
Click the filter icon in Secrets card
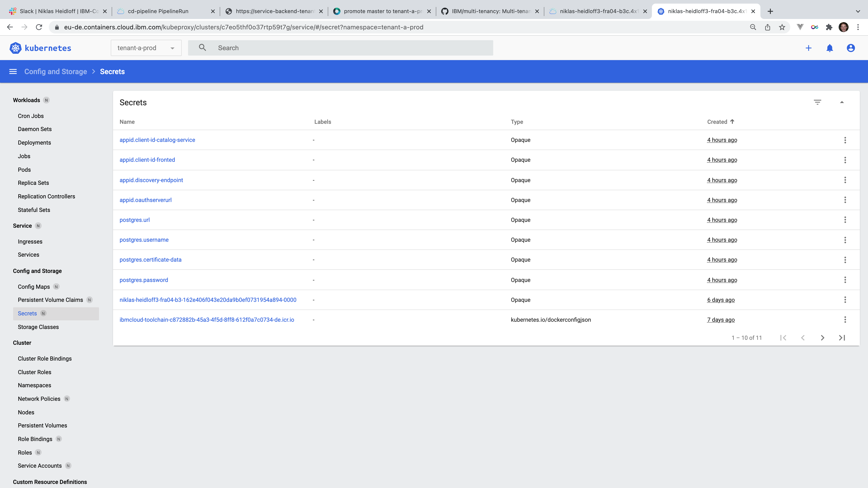point(817,102)
